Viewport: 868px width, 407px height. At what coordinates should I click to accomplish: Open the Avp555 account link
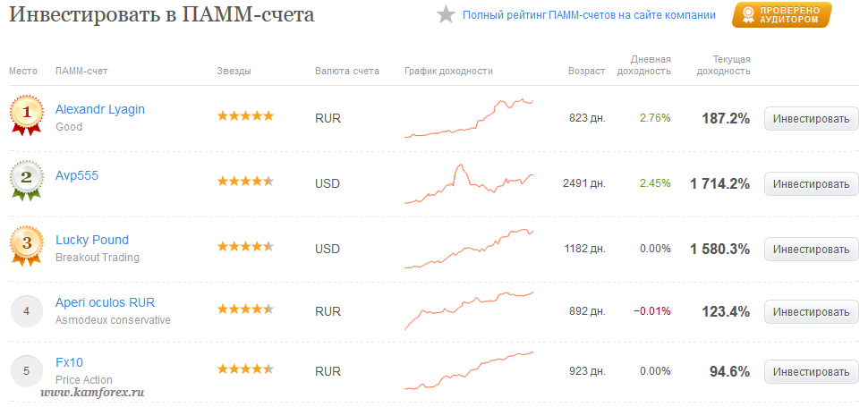[x=77, y=176]
